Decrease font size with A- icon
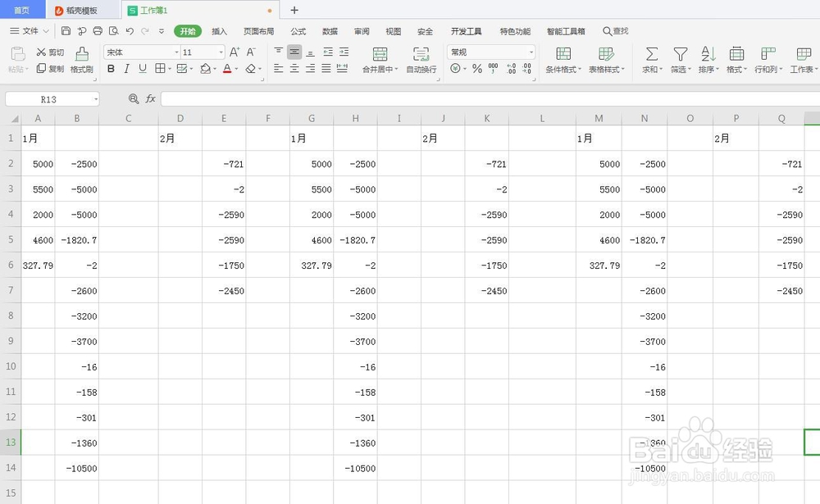820x504 pixels. click(251, 52)
